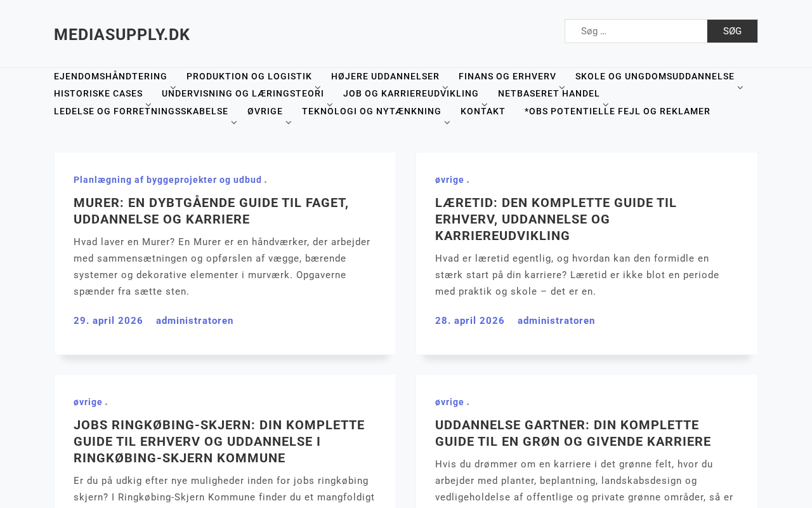The width and height of the screenshot is (812, 508).
Task: Expand the Ejendomshåndtering submenu chevron
Action: 173,88
